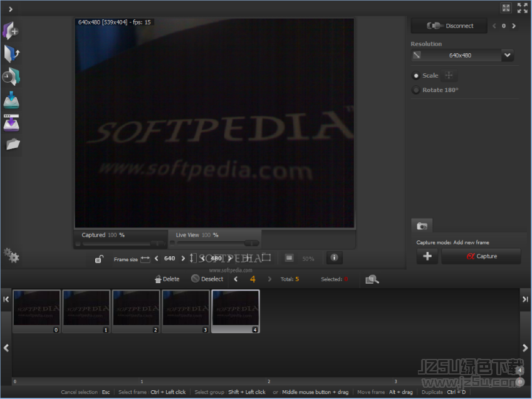532x399 pixels.
Task: Click the frame height value 480
Action: click(216, 259)
